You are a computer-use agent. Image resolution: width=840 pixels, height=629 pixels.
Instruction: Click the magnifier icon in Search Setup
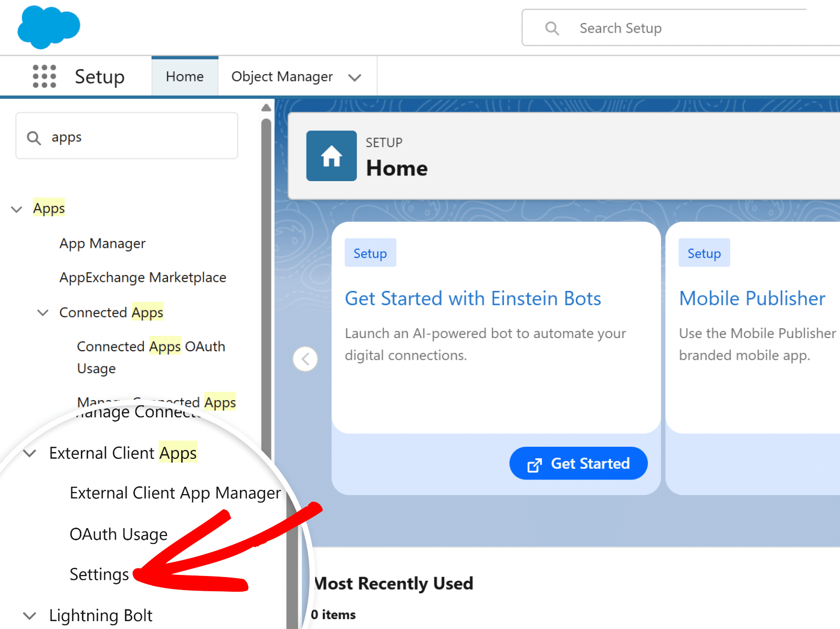[x=552, y=28]
